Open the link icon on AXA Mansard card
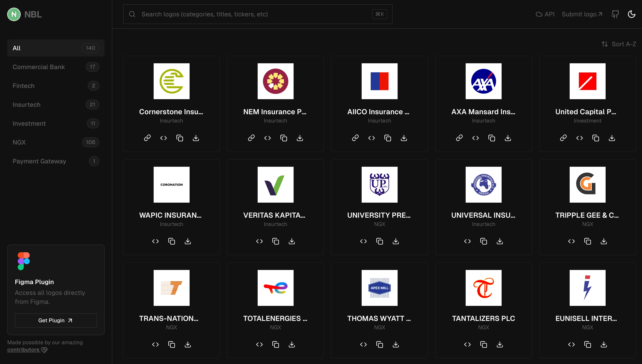Screen dimensions: 642x364 point(459,138)
